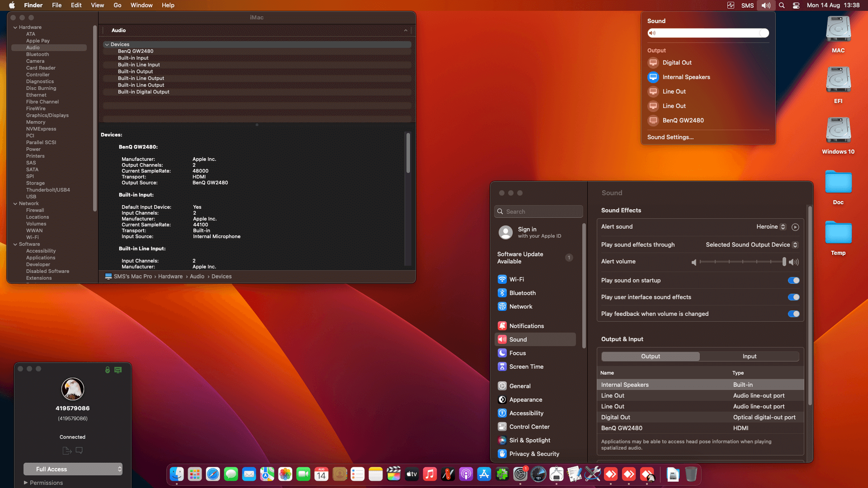Open System Settings icon in the dock

pyautogui.click(x=520, y=474)
